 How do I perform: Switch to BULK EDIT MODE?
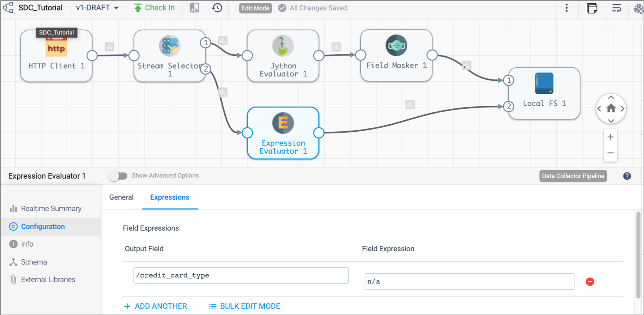(244, 306)
